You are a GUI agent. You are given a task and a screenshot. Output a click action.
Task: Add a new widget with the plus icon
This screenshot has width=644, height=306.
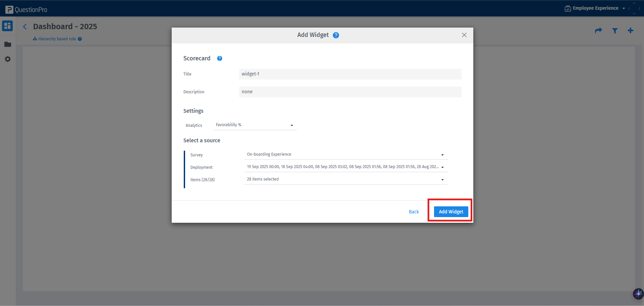coord(630,31)
